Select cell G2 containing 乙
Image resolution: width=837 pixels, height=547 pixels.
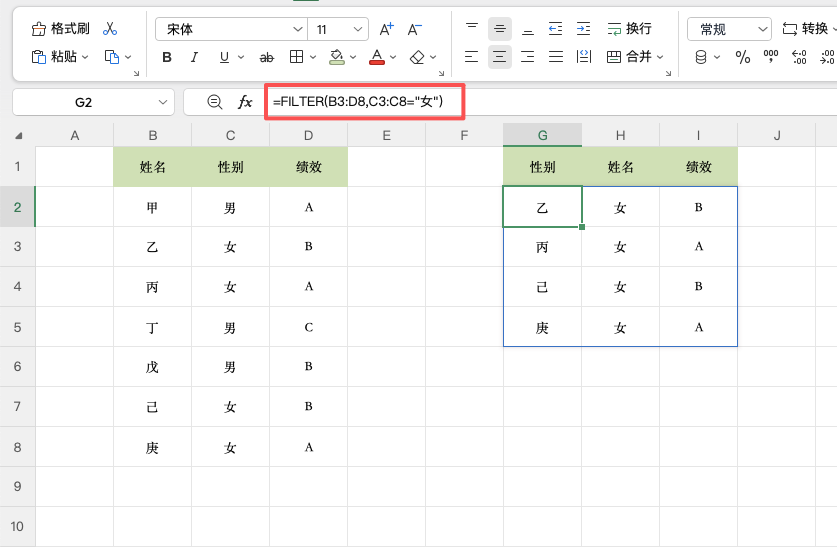click(542, 207)
